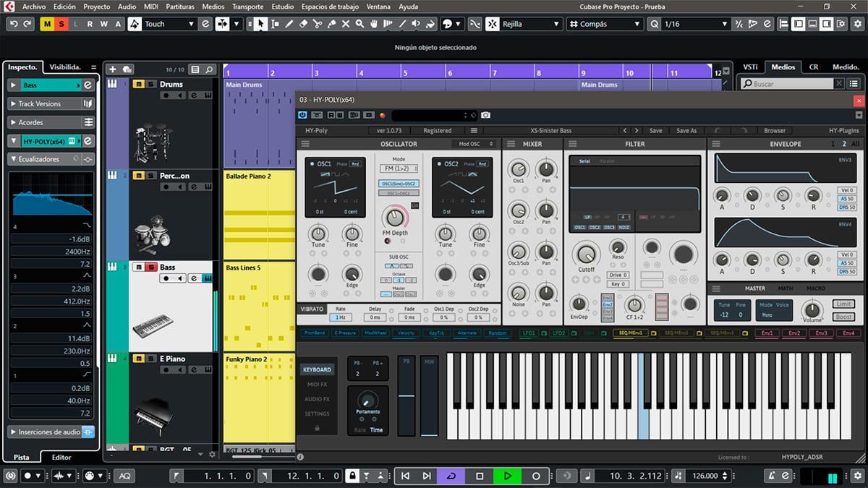Select the hand Comp tool
The width and height of the screenshot is (868, 488).
coord(374,24)
